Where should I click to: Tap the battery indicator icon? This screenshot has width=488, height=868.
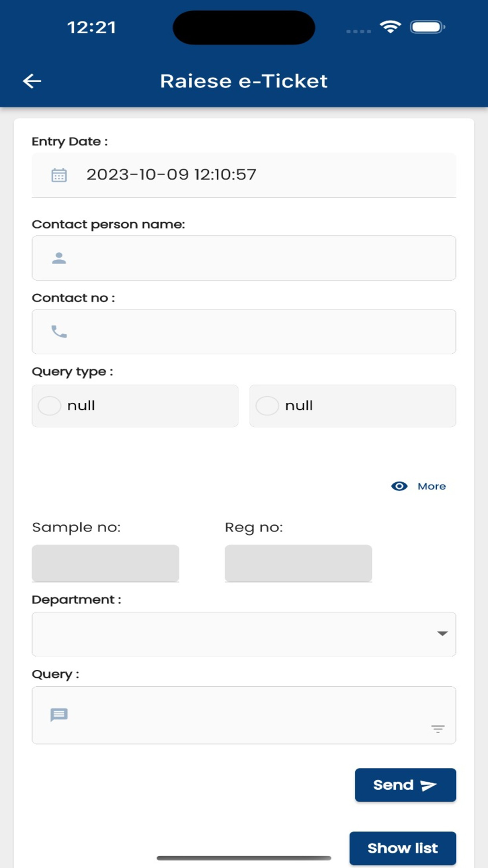pos(427,27)
